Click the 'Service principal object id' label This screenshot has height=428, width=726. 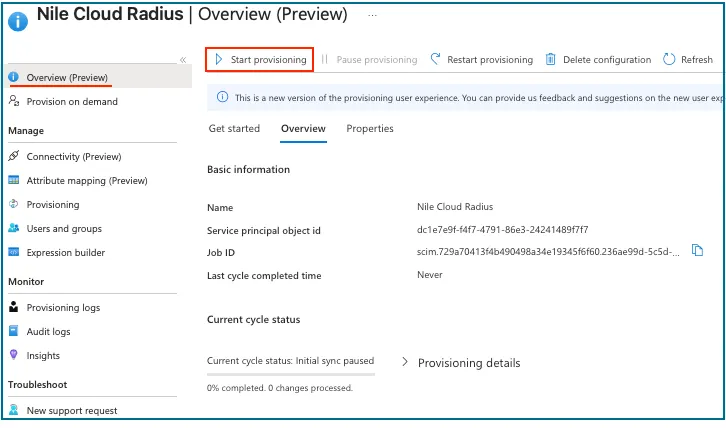(x=263, y=231)
